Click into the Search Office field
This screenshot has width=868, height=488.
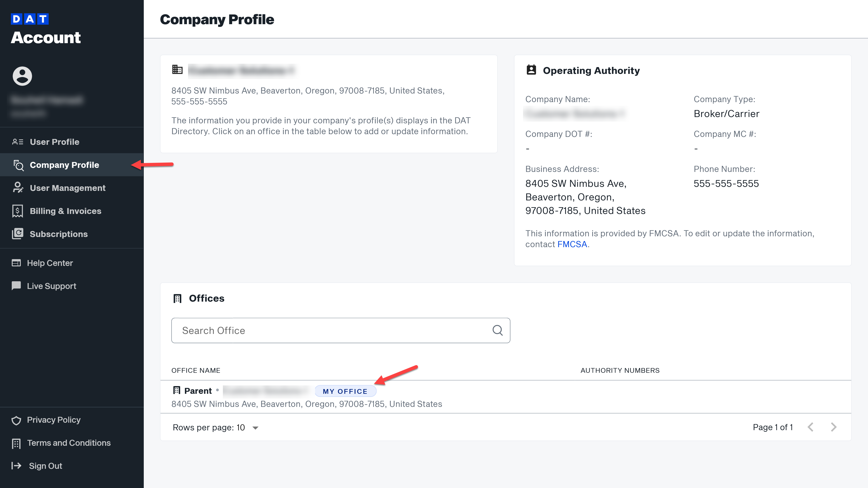point(341,330)
